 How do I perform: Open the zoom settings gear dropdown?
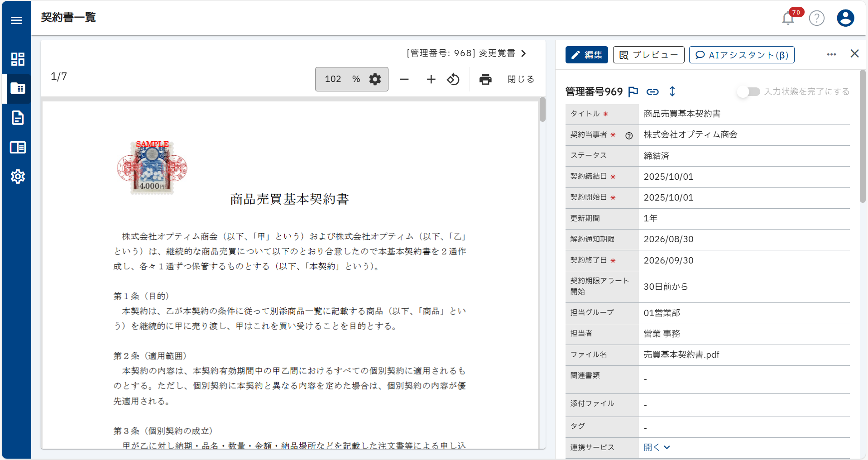[374, 79]
